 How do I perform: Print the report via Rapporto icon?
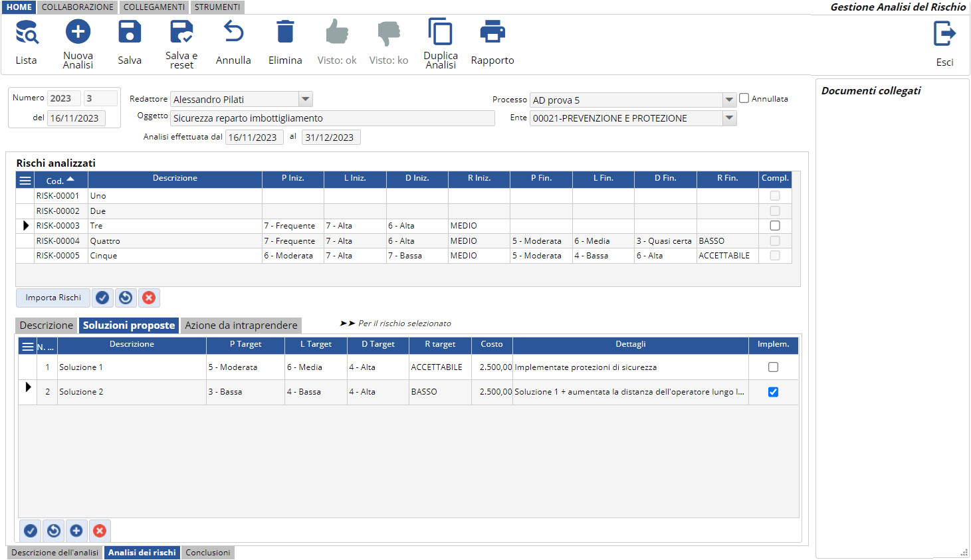(x=492, y=32)
